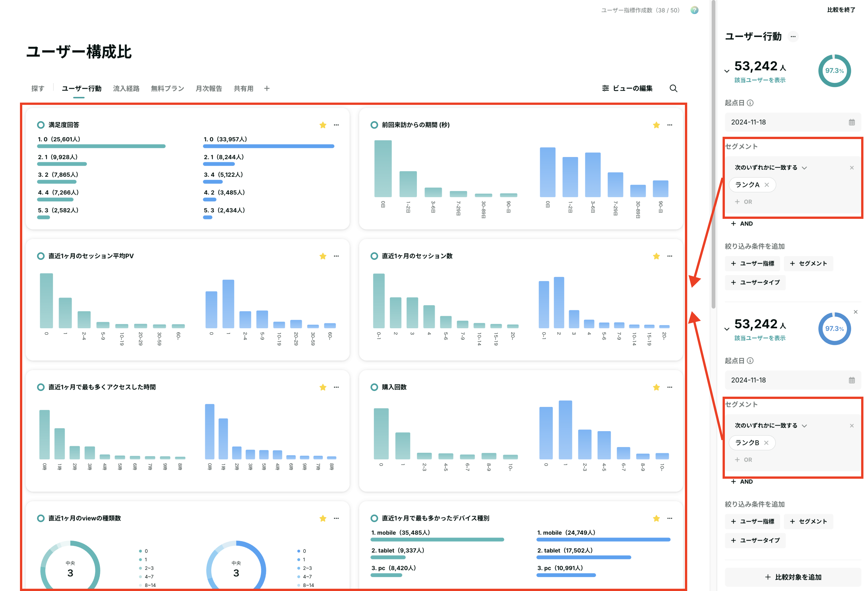
Task: Toggle the 前回来訪からの期間 card circle
Action: 374,125
